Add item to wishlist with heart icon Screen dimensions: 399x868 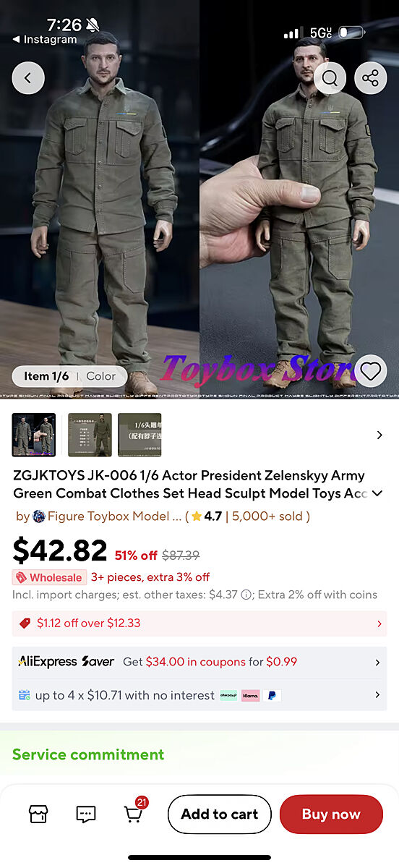[x=371, y=372]
